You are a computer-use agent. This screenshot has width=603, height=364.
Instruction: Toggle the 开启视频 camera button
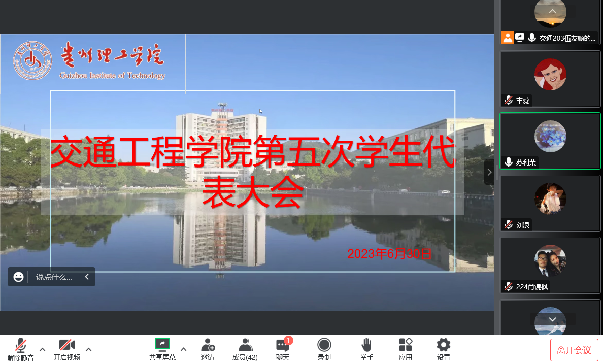coord(67,346)
